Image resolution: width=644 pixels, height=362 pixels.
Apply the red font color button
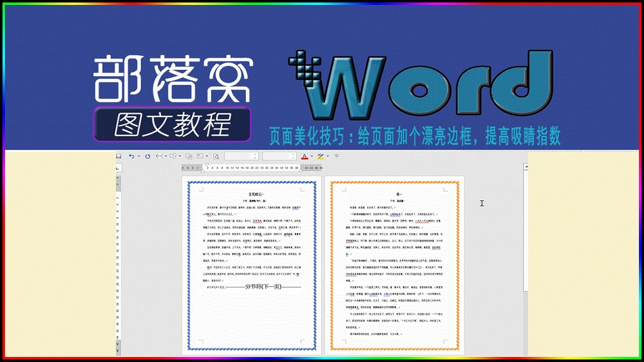point(305,156)
